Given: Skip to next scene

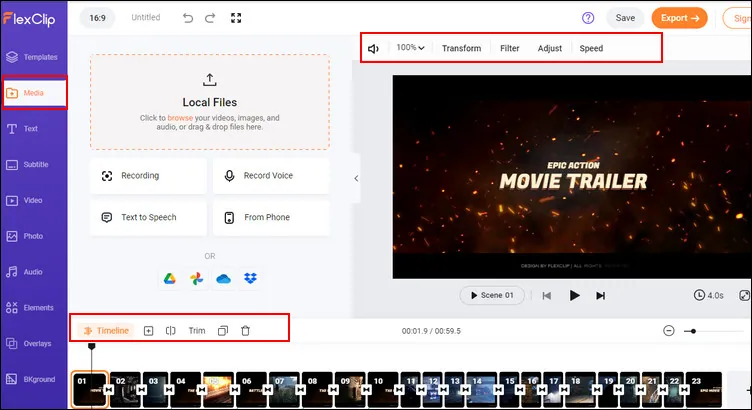Looking at the screenshot, I should 600,295.
